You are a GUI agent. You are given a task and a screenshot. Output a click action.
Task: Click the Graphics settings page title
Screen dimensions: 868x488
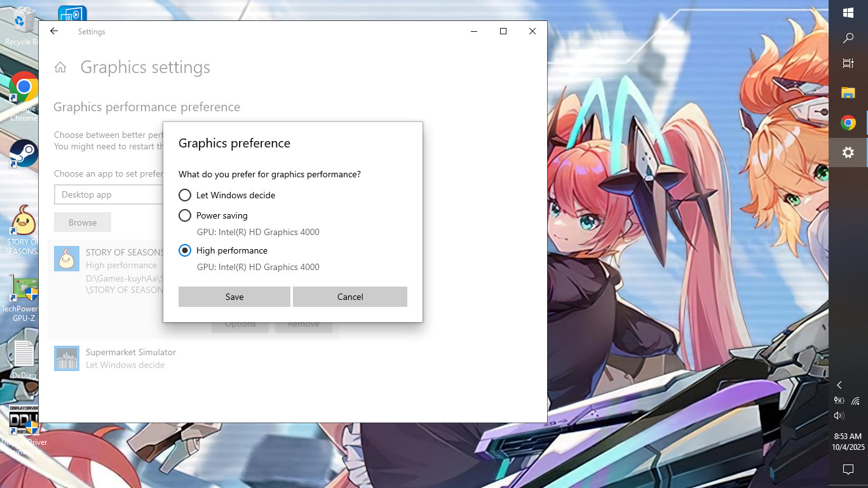[145, 67]
